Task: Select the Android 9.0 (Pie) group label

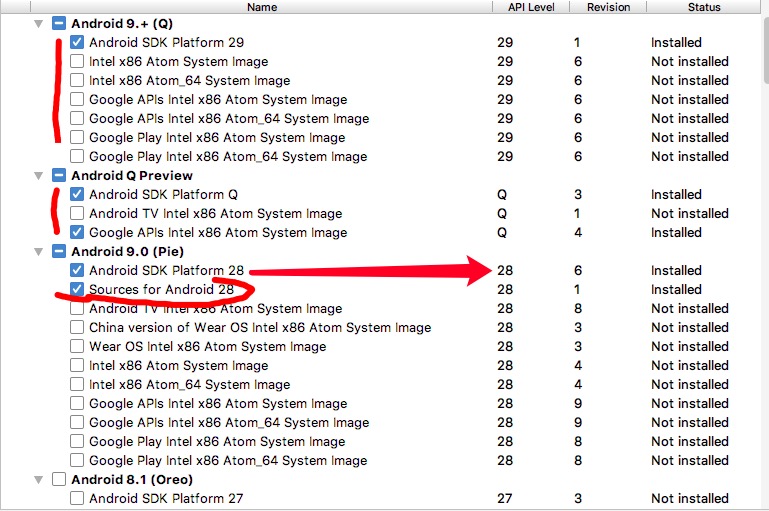Action: [128, 252]
